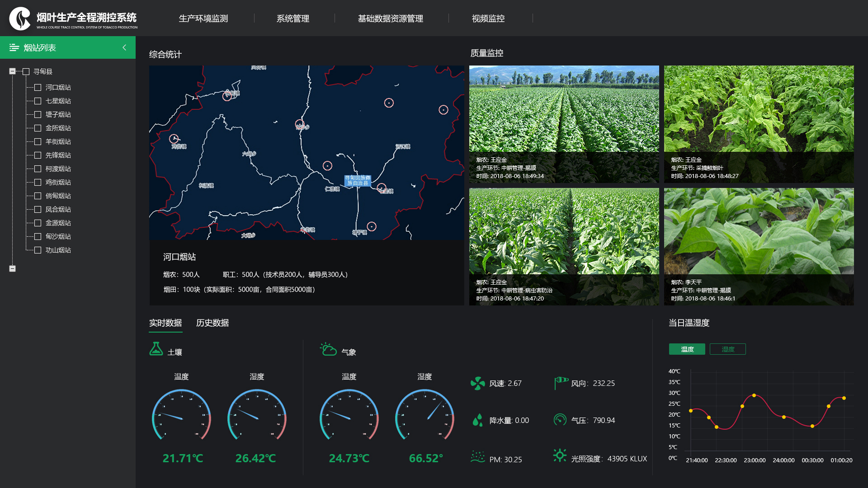
Task: Click the weather (气象) cloud icon
Action: pyautogui.click(x=328, y=349)
